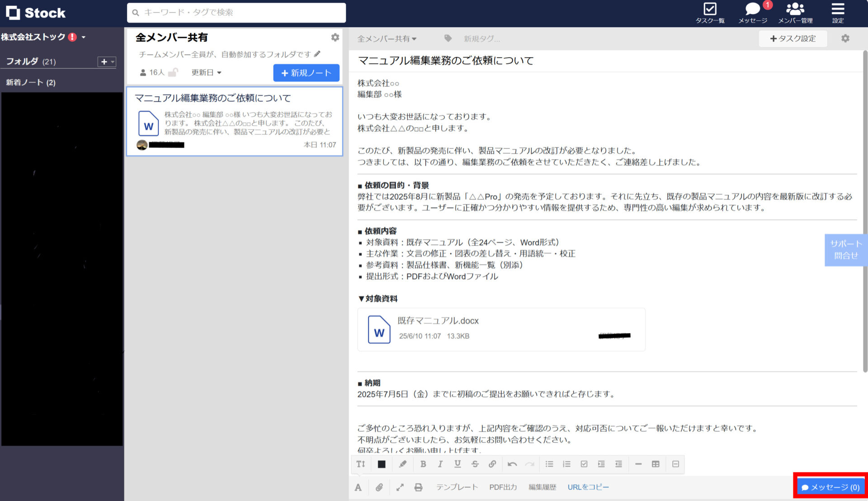The height and width of the screenshot is (501, 868).
Task: Select the Bold formatting icon
Action: [x=423, y=464]
